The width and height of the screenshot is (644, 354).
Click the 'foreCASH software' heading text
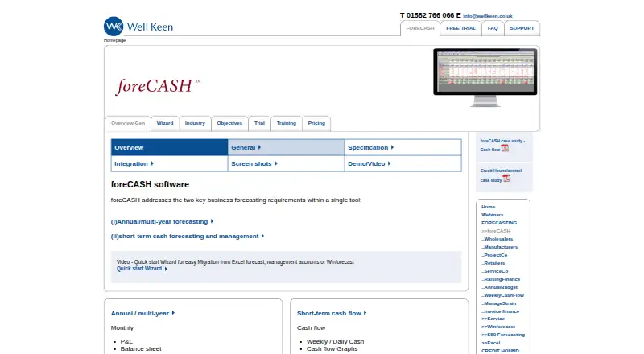point(150,185)
